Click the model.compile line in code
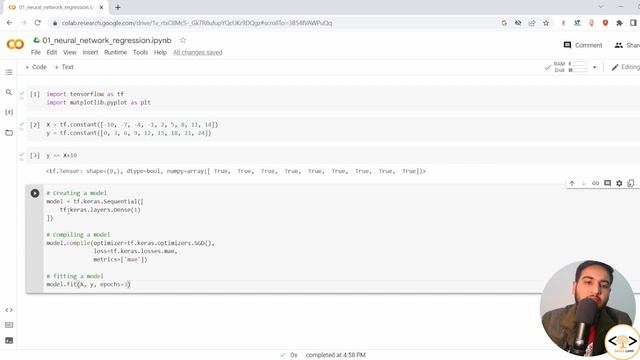Viewport: 640px width, 360px height. tap(130, 243)
